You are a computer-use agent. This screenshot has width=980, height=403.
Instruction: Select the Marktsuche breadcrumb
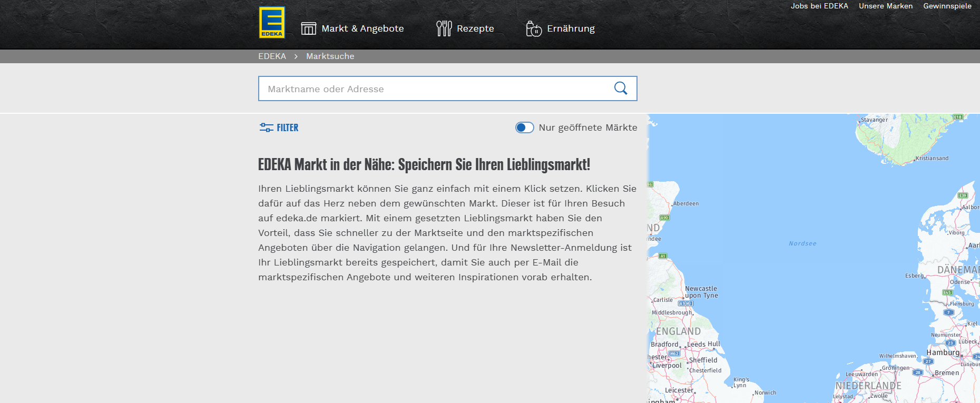(330, 56)
